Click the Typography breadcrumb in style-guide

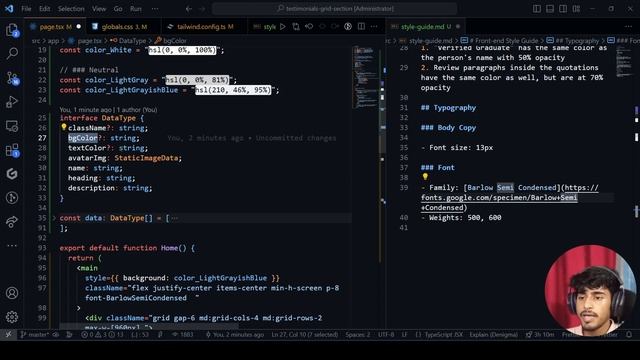[577, 40]
